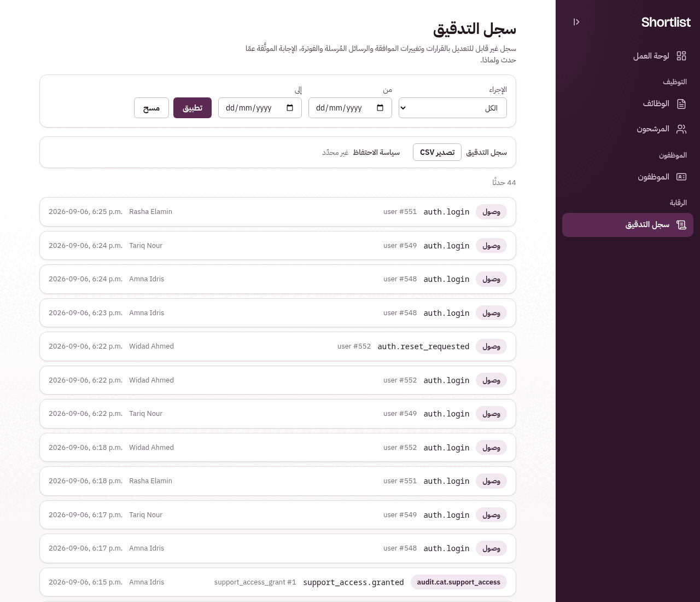Click the people icon next to المرشحون
Viewport: 700px width, 602px height.
681,129
